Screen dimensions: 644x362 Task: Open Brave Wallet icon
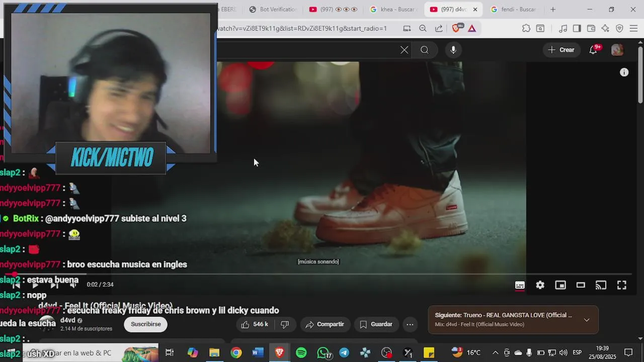pos(591,28)
